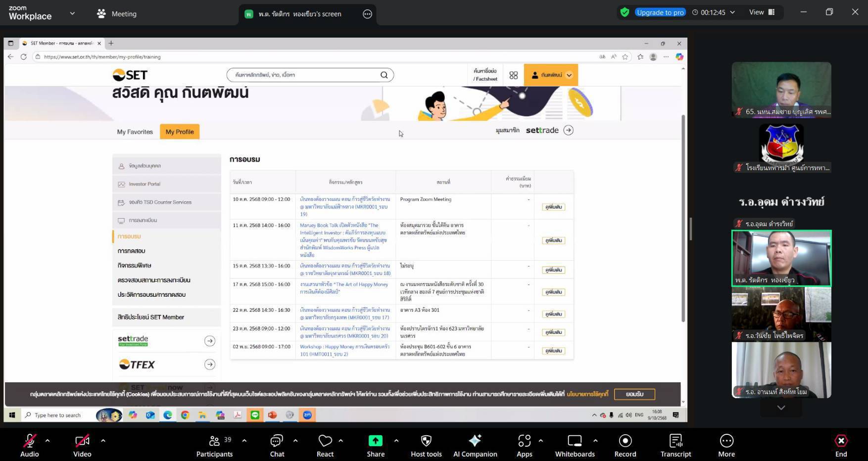Image resolution: width=868 pixels, height=461 pixels.
Task: Open the Transcript icon
Action: point(675,441)
